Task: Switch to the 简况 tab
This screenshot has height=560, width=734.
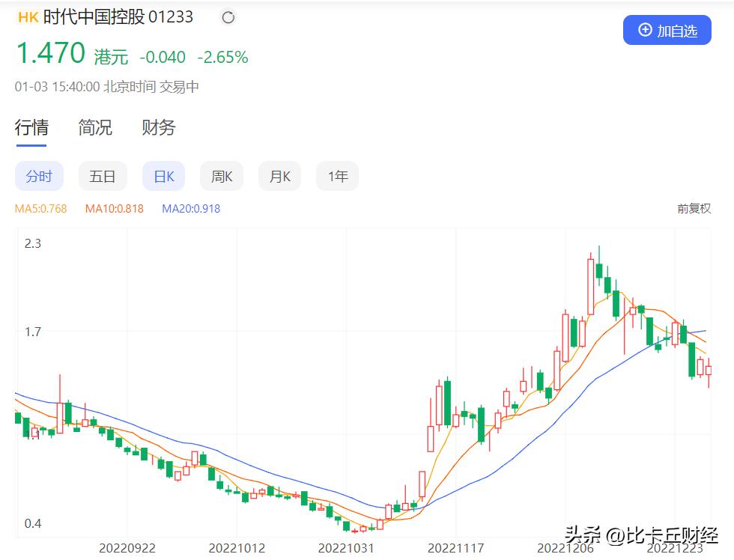Action: pyautogui.click(x=94, y=127)
